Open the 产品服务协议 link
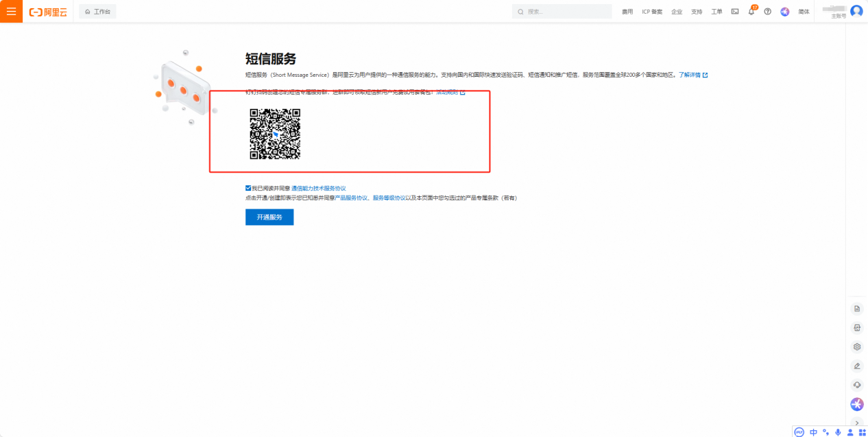Screen dimensions: 868x437 click(352, 198)
